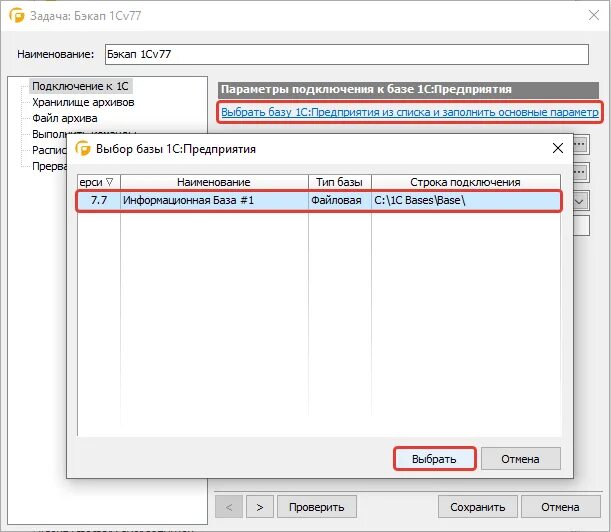Select the Информационная База #1 name cell
Image resolution: width=611 pixels, height=532 pixels.
[214, 200]
